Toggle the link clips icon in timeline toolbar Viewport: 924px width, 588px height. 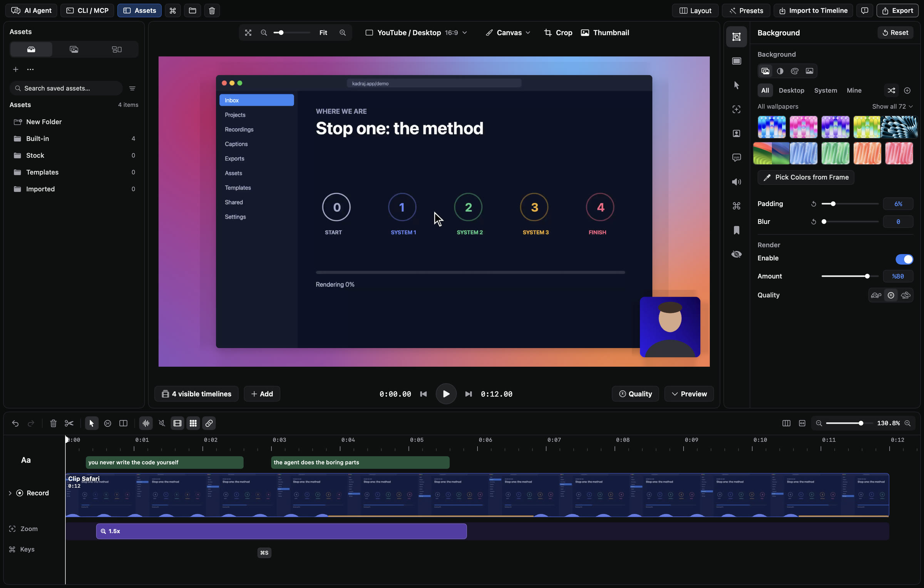click(x=209, y=423)
